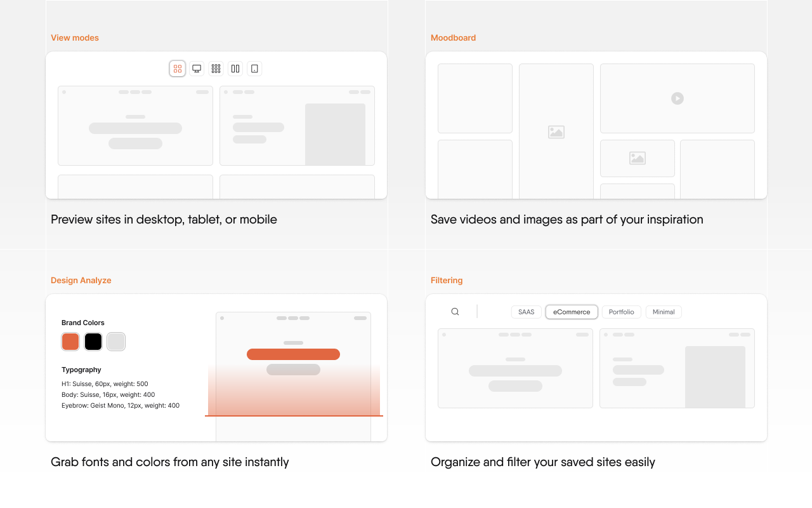
Task: Pick the orange brand color swatch
Action: point(70,342)
